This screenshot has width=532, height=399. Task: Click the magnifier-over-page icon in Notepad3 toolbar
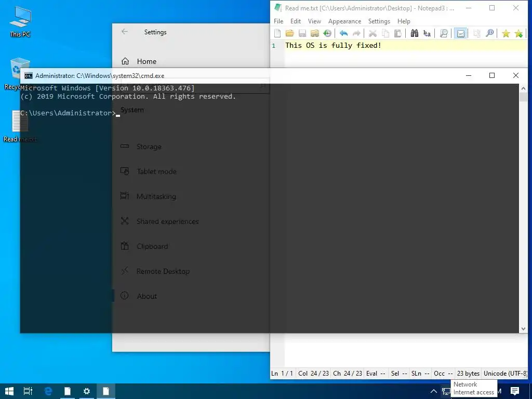(x=444, y=33)
